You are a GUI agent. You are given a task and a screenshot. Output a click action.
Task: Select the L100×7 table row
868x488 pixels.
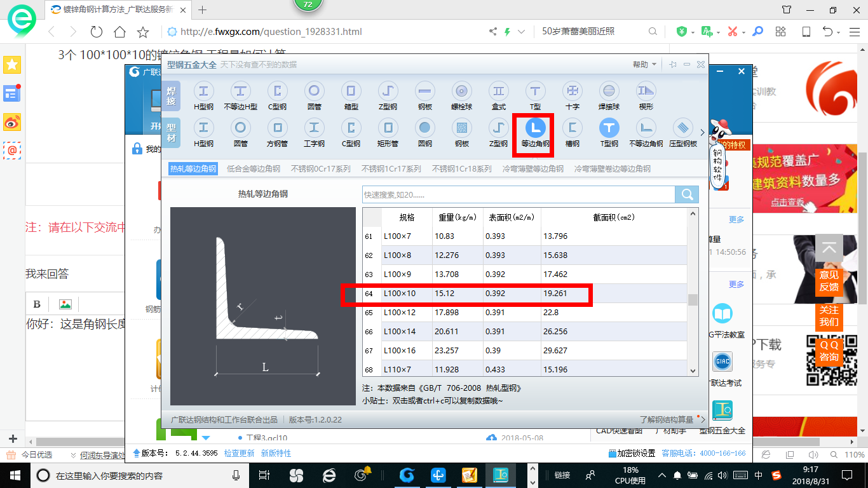(x=525, y=236)
